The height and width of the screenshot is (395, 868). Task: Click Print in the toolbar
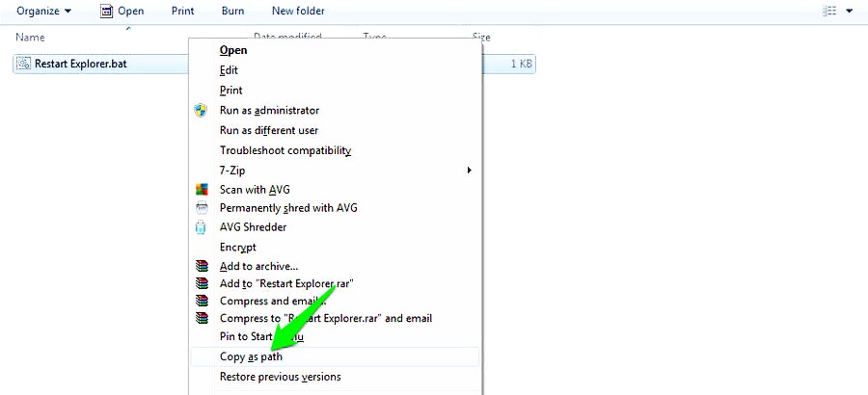pos(182,11)
